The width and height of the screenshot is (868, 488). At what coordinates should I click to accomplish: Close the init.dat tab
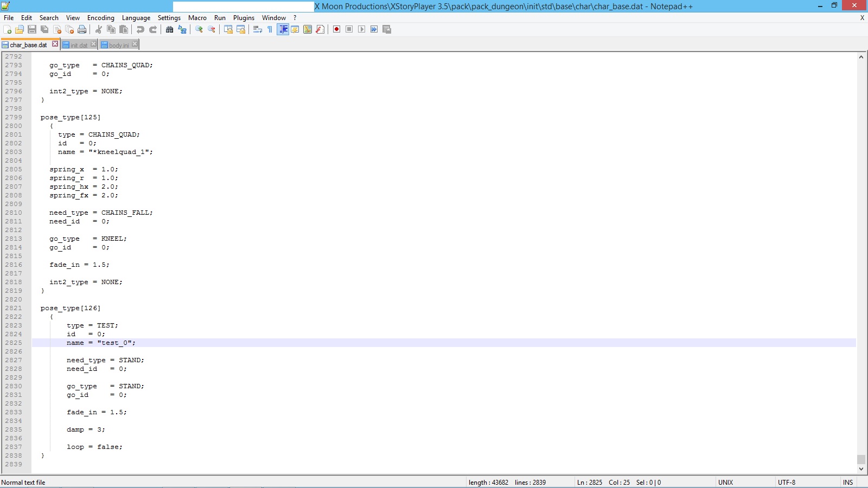point(93,44)
